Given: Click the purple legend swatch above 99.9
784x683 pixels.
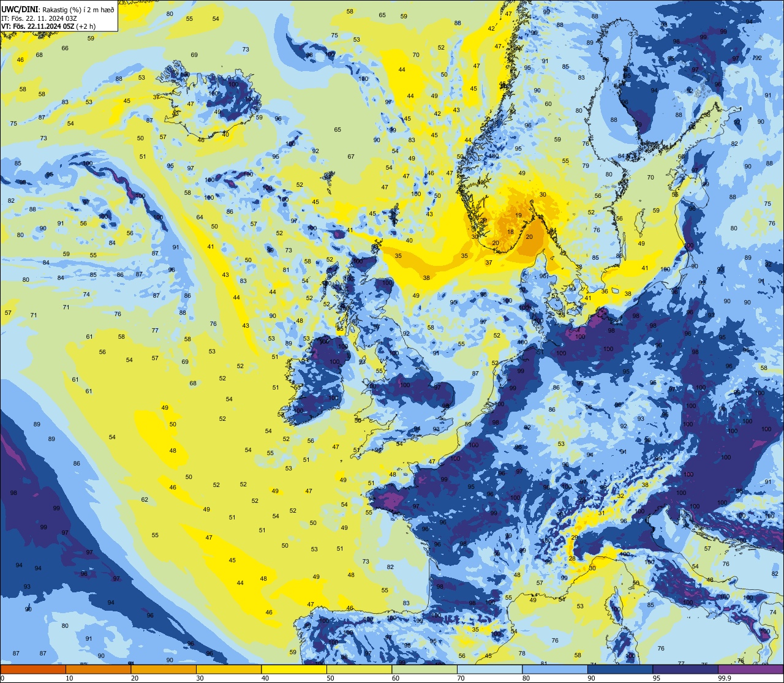Looking at the screenshot, I should tap(750, 670).
